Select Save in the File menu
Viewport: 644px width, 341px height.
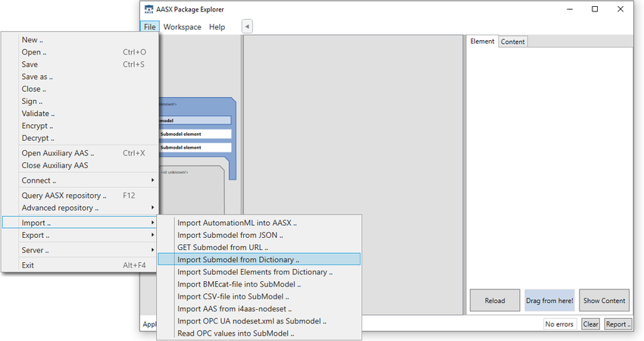pos(80,64)
